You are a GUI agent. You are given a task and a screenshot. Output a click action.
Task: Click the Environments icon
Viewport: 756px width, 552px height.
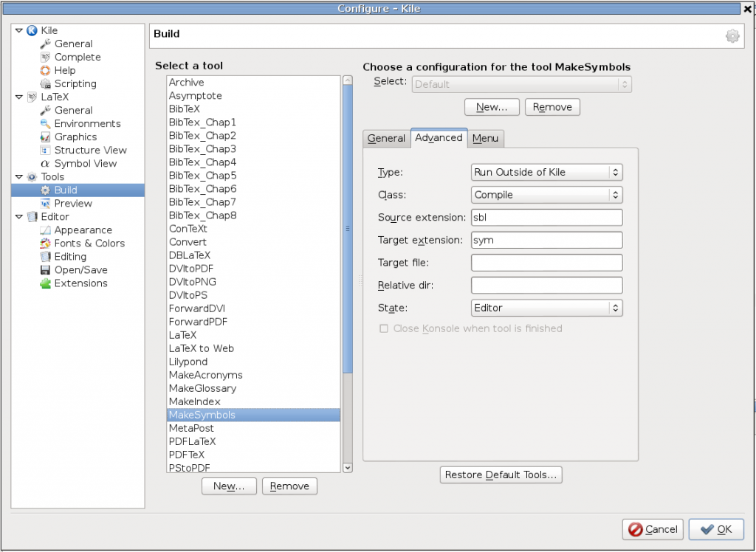click(x=45, y=123)
